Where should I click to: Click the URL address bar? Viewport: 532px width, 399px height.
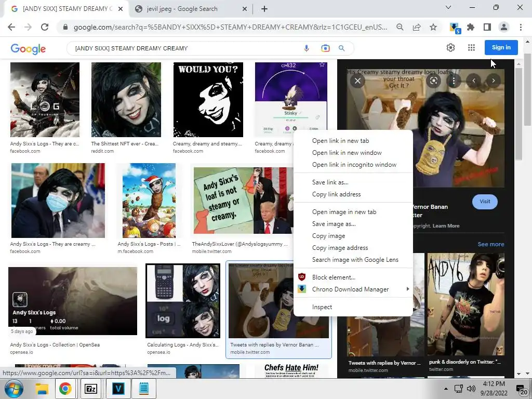click(x=230, y=27)
